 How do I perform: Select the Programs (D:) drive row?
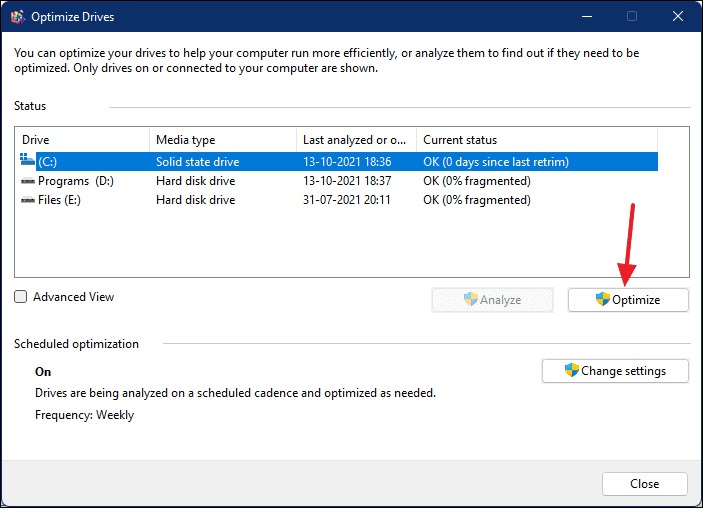click(337, 181)
